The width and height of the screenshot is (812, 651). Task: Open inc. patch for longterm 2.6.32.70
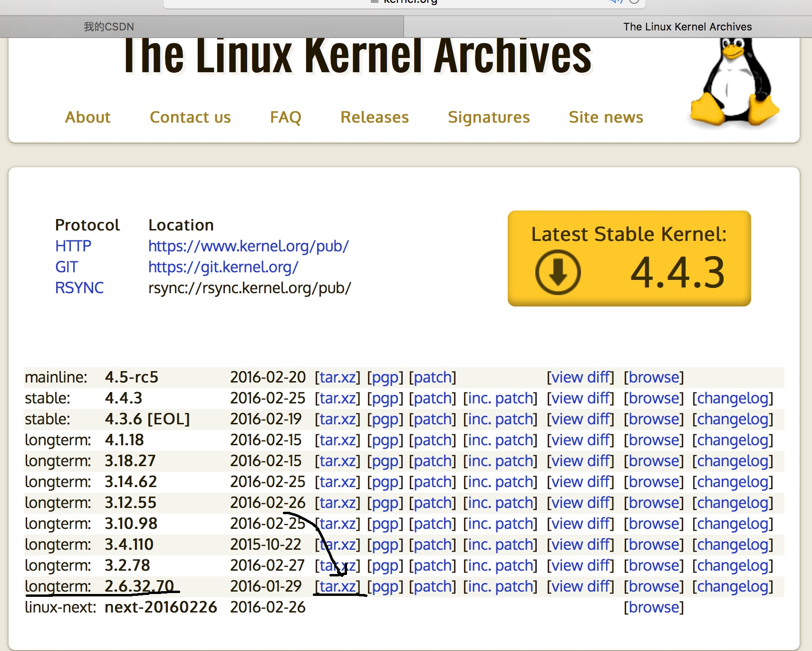click(x=500, y=586)
